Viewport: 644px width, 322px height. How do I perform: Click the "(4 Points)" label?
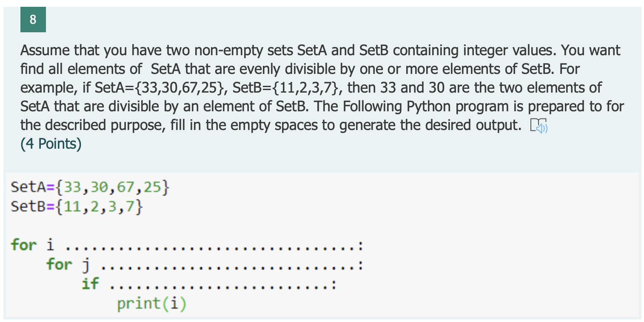[51, 144]
